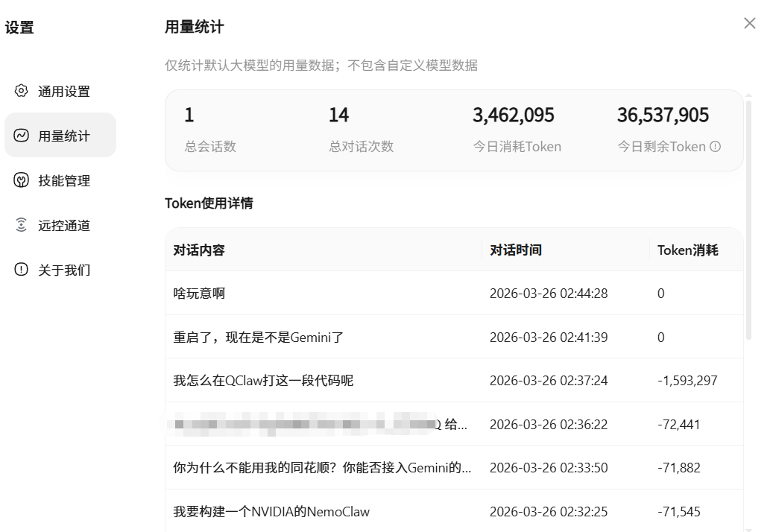Image resolution: width=770 pixels, height=532 pixels.
Task: Click timestamp 2026-03-26 02:41:39
Action: tap(549, 337)
